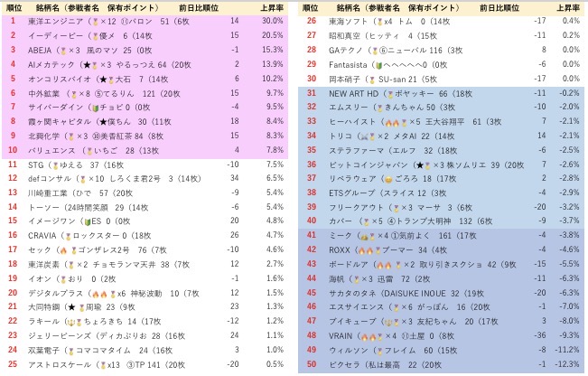Click the star icon in AIメカテック row
588x376 pixels.
pos(92,64)
